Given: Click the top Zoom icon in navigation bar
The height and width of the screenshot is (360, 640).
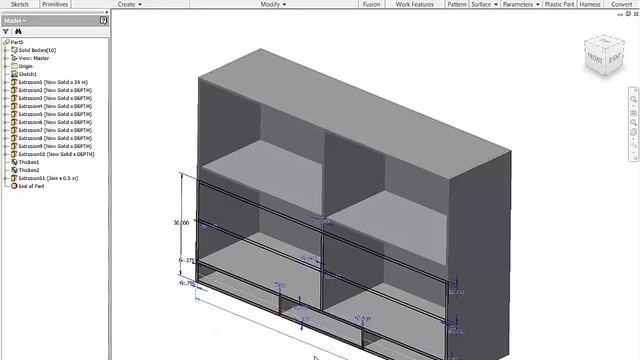Looking at the screenshot, I should (x=634, y=99).
